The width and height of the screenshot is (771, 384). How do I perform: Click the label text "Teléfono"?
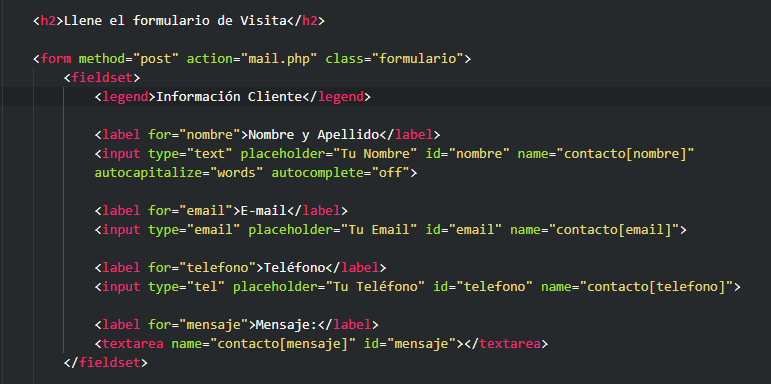click(x=294, y=268)
